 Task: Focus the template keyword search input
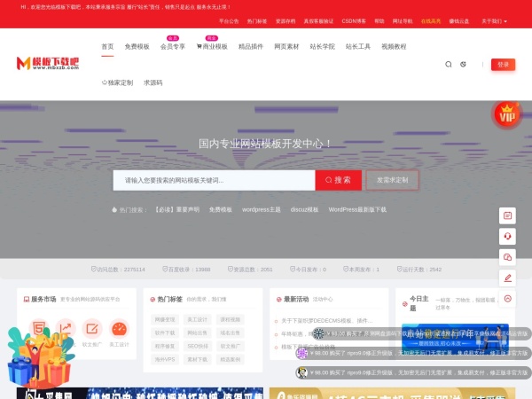tap(214, 180)
